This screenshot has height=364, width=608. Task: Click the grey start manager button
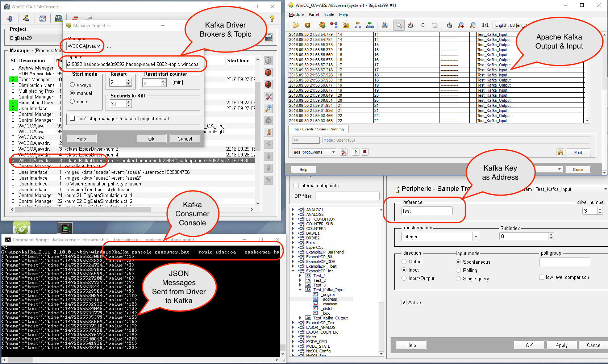[x=268, y=60]
